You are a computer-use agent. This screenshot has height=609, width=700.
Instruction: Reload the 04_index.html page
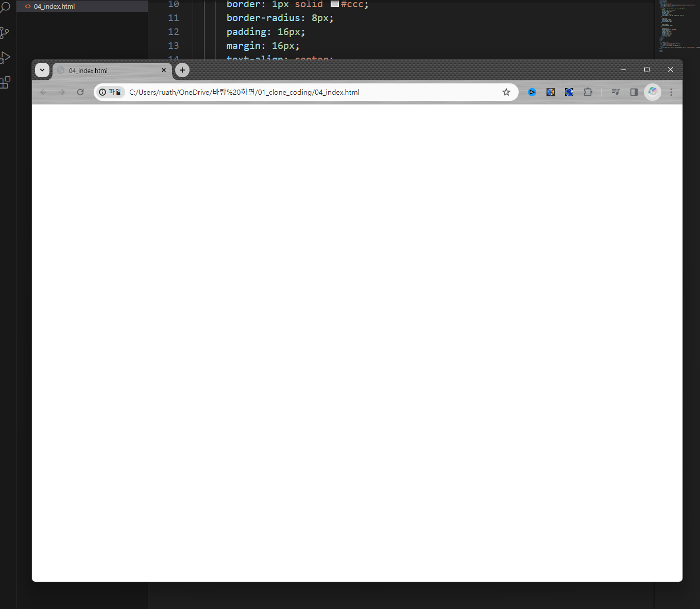(x=80, y=92)
